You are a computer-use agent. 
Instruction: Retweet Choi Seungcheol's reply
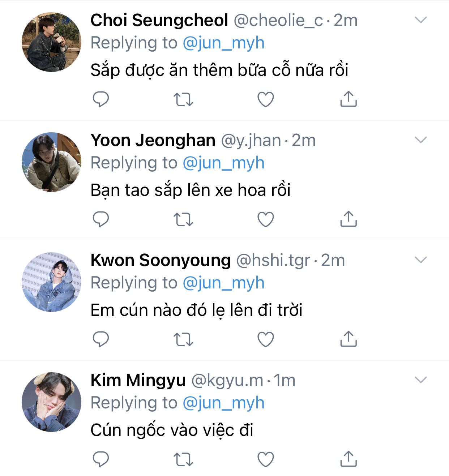[x=183, y=99]
